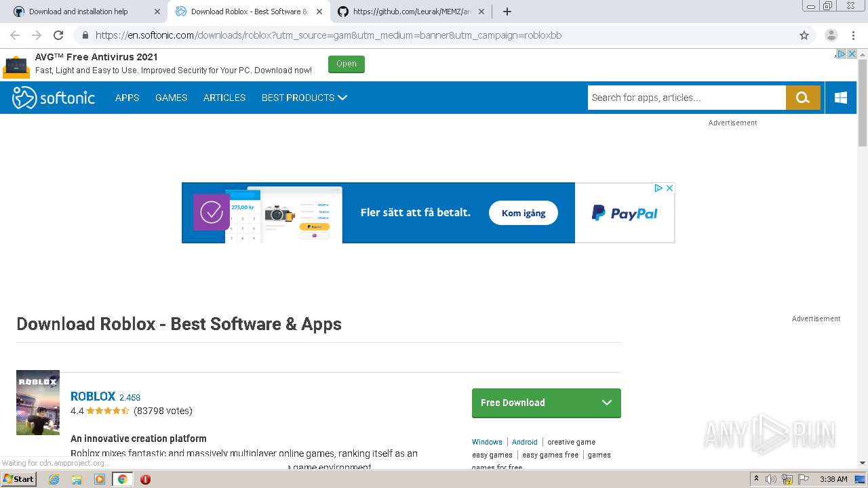Click the Softonic logo

tap(54, 98)
